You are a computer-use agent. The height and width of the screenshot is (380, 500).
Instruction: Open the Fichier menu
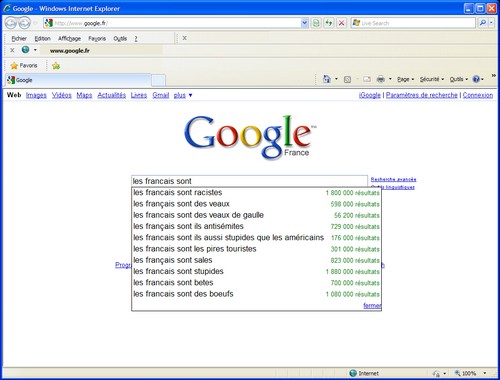pyautogui.click(x=19, y=39)
